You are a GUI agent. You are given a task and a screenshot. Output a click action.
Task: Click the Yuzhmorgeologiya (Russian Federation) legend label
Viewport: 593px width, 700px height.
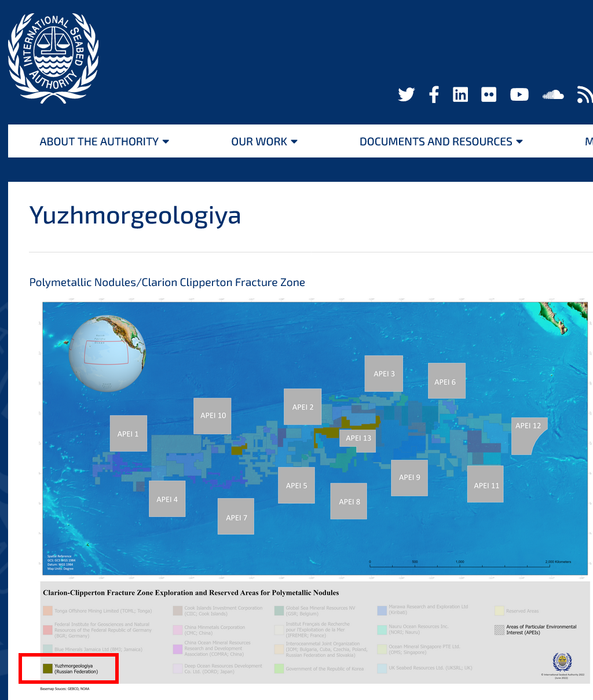tap(76, 669)
